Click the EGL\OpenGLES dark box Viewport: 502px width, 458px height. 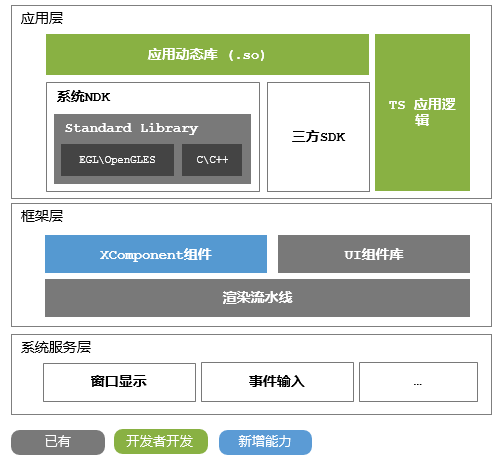pyautogui.click(x=117, y=160)
